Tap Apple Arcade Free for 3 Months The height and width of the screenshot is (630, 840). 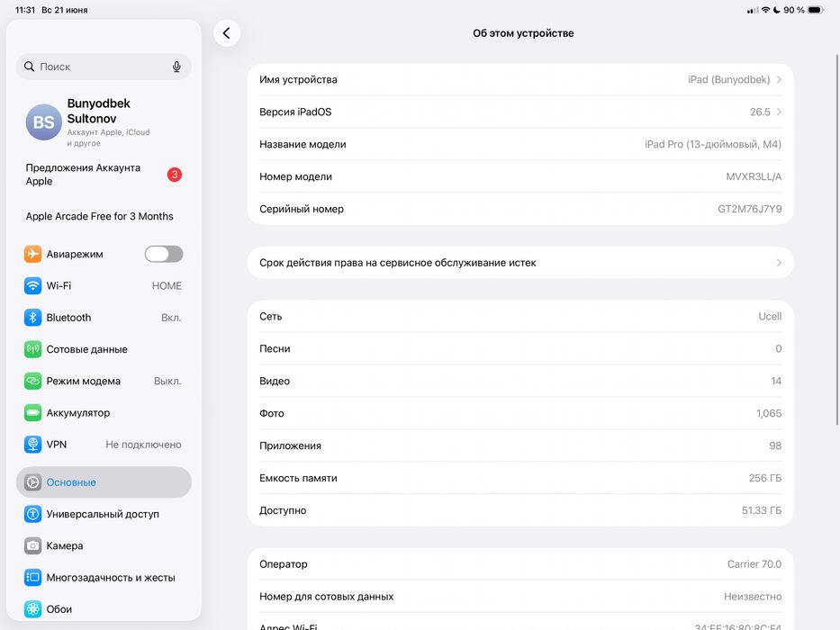(x=100, y=216)
